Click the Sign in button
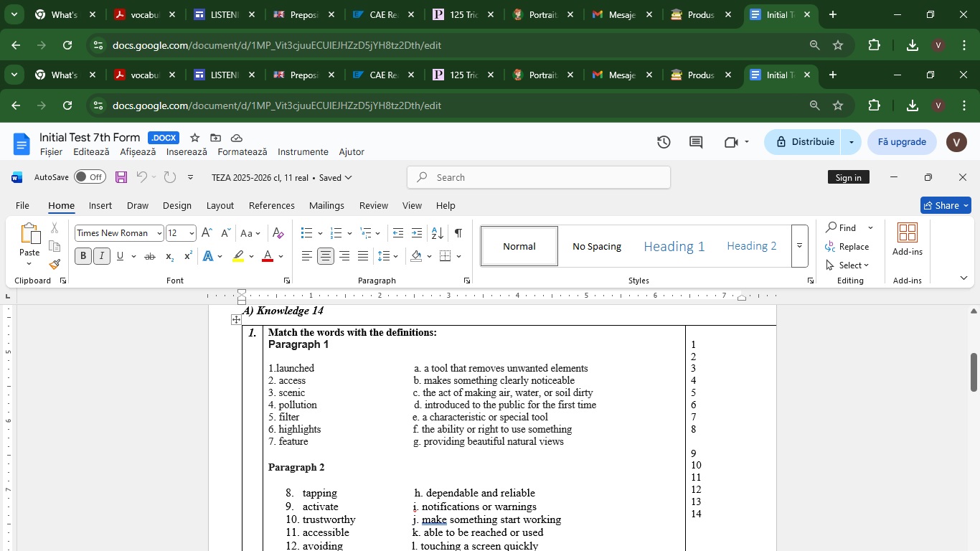Screen dimensions: 980x551 [848, 177]
